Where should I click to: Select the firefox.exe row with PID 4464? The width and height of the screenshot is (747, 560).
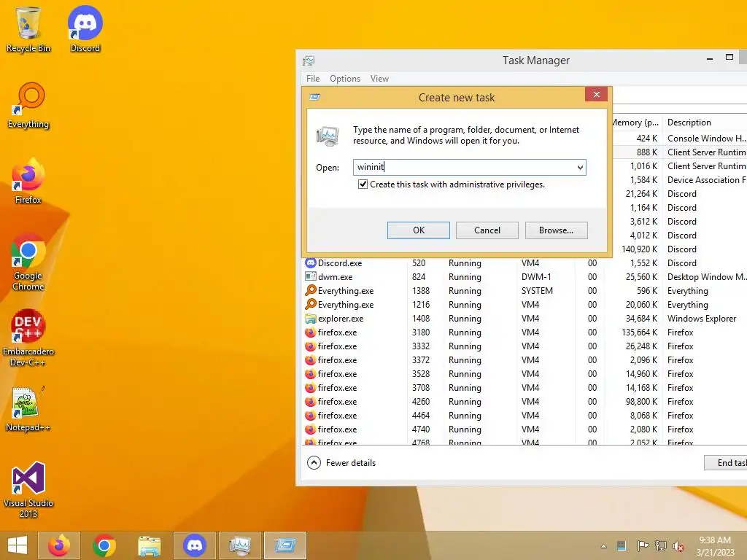pyautogui.click(x=525, y=415)
